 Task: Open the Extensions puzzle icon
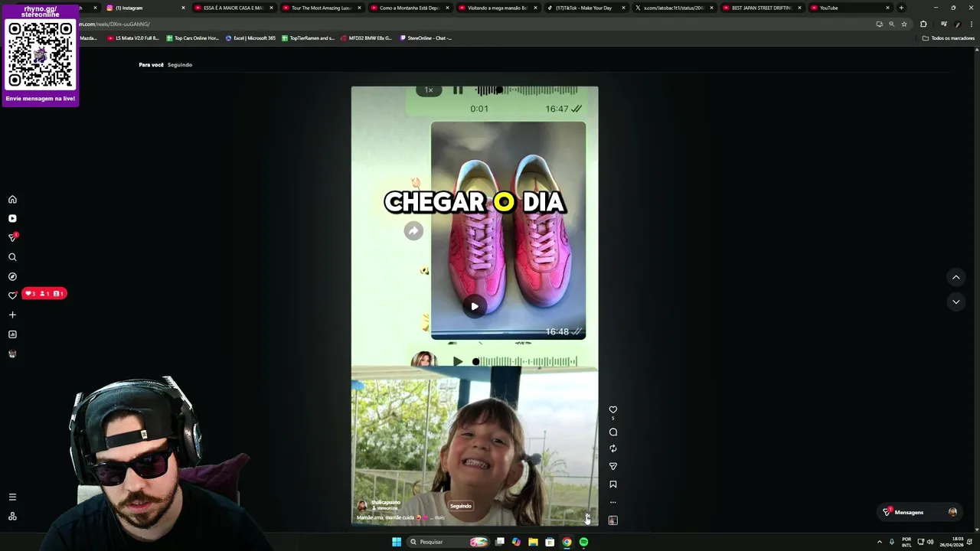coord(923,24)
